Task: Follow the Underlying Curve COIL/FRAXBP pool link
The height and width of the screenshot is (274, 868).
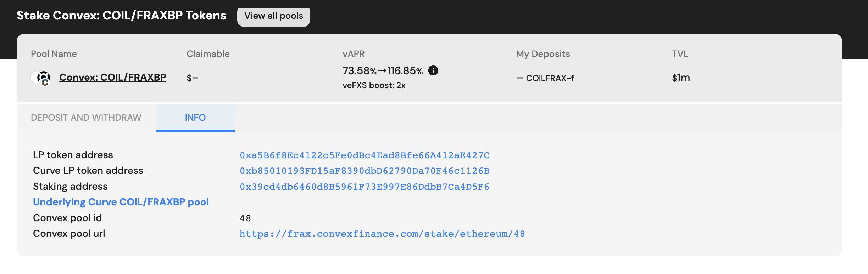Action: [121, 202]
